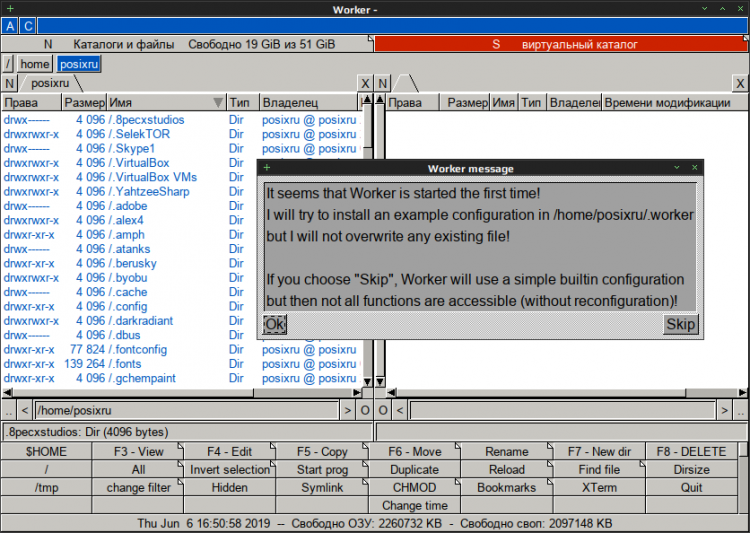
Task: Click the /home/posixru path input field
Action: click(x=186, y=410)
